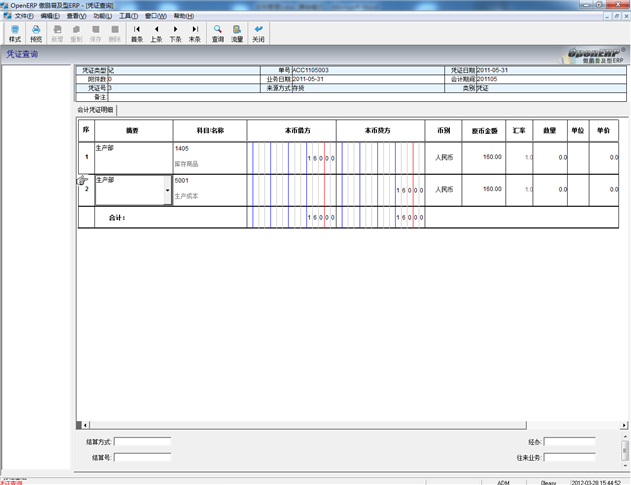Viewport: 631px width, 485px height.
Task: Open the 文件 (File) menu
Action: (x=24, y=16)
